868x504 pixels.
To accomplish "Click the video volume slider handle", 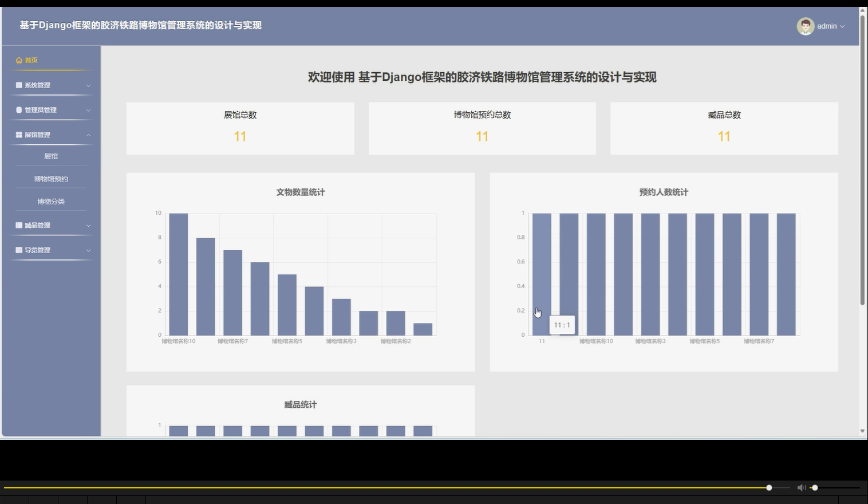I will (x=815, y=487).
